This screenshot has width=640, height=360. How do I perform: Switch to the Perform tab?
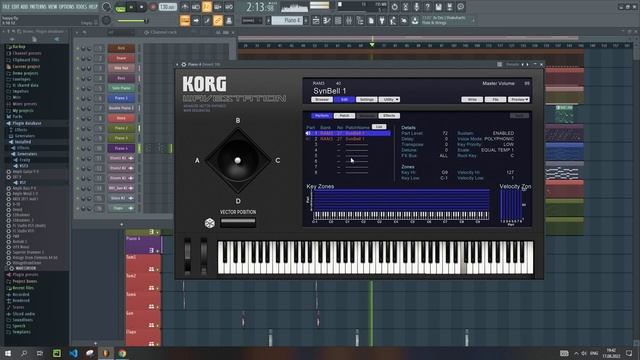coord(322,116)
